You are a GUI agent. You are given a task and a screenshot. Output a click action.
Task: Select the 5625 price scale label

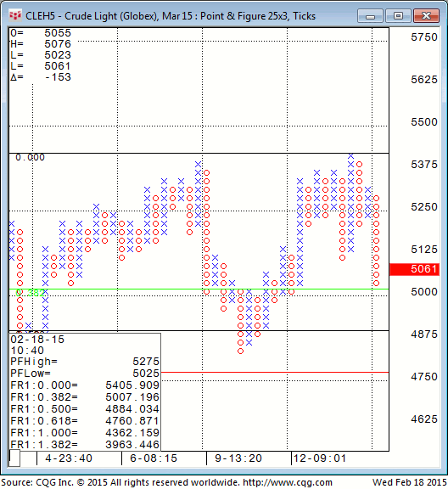[x=424, y=80]
